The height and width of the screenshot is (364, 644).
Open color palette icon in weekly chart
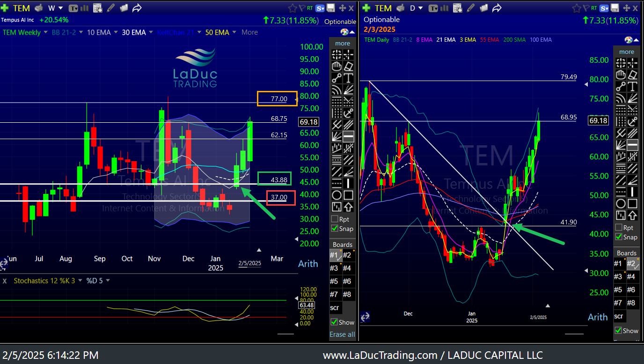(344, 32)
